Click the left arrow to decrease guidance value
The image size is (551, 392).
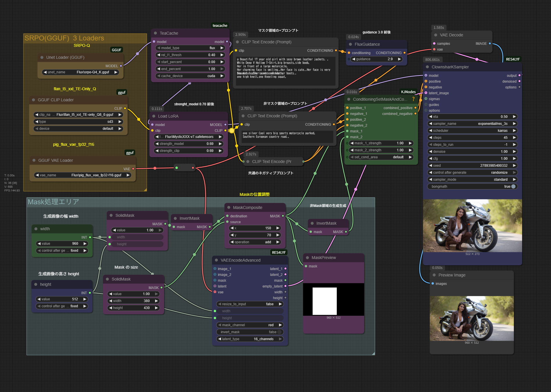point(354,59)
